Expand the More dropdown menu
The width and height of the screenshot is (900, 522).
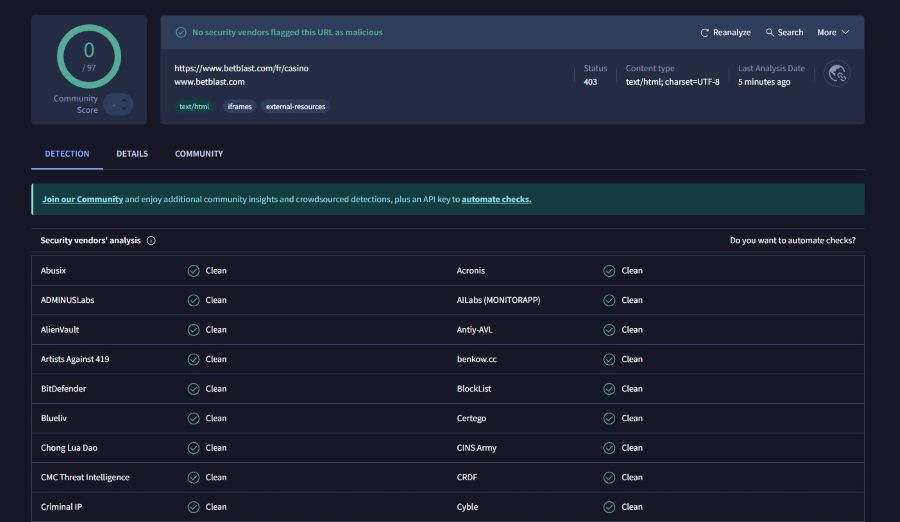pyautogui.click(x=833, y=32)
